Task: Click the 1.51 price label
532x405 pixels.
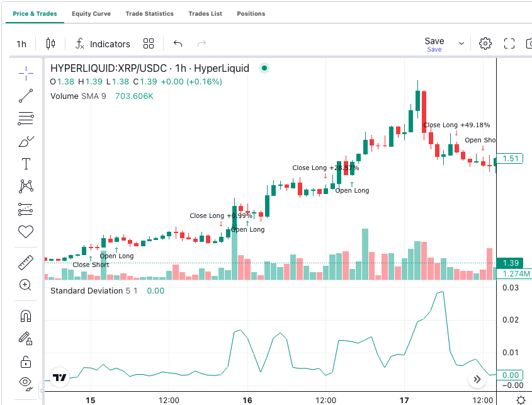Action: tap(510, 159)
